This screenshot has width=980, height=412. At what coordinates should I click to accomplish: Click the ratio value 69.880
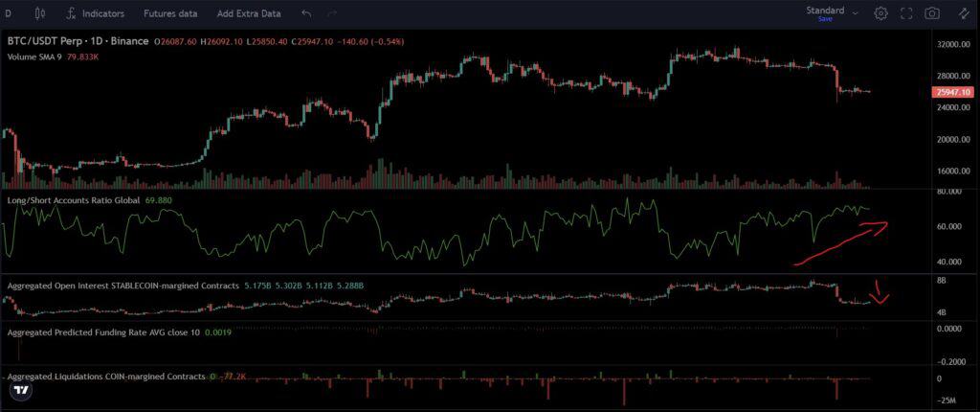click(158, 200)
